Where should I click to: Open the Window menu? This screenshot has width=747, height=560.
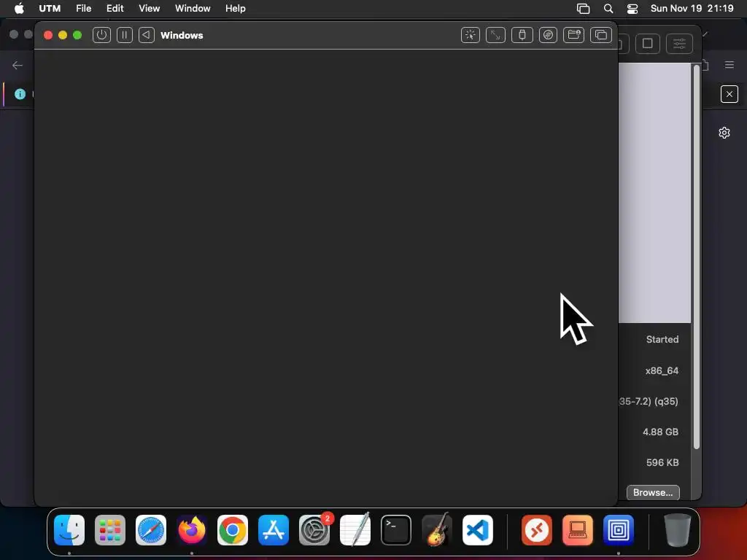pyautogui.click(x=193, y=8)
